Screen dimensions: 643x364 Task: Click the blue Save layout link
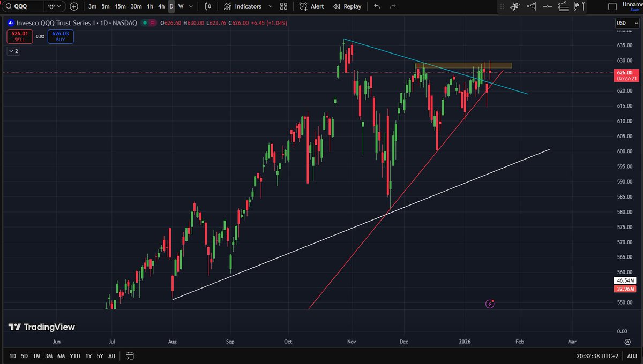[635, 10]
